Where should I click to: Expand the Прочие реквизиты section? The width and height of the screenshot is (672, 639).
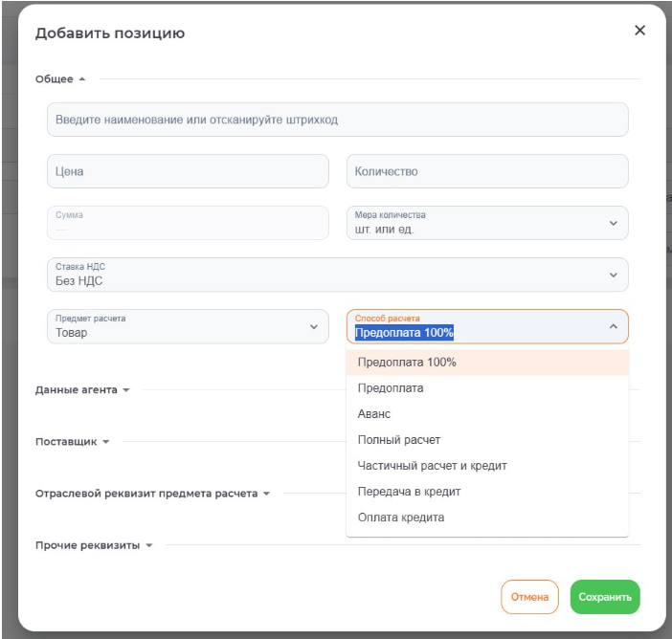(x=94, y=545)
